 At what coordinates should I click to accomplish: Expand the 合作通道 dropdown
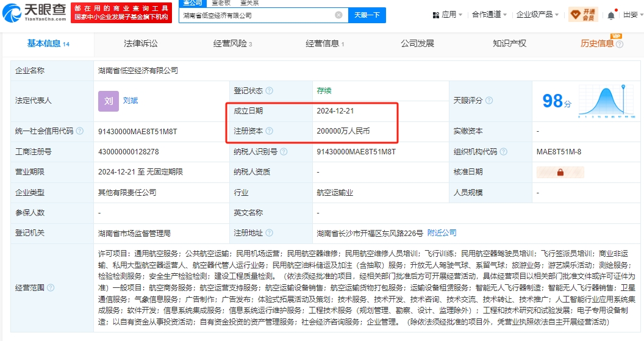pyautogui.click(x=489, y=15)
